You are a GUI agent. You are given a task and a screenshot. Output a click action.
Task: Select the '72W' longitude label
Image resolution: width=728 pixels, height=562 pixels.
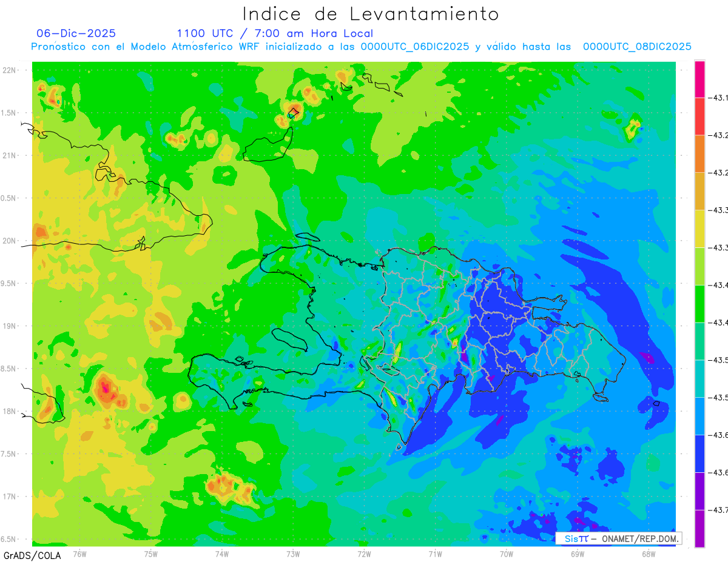364,554
